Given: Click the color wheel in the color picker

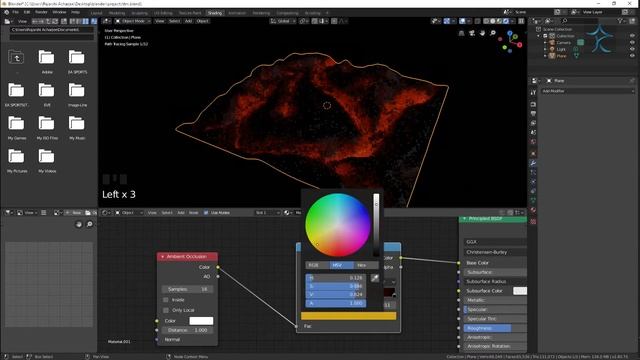Looking at the screenshot, I should 338,225.
